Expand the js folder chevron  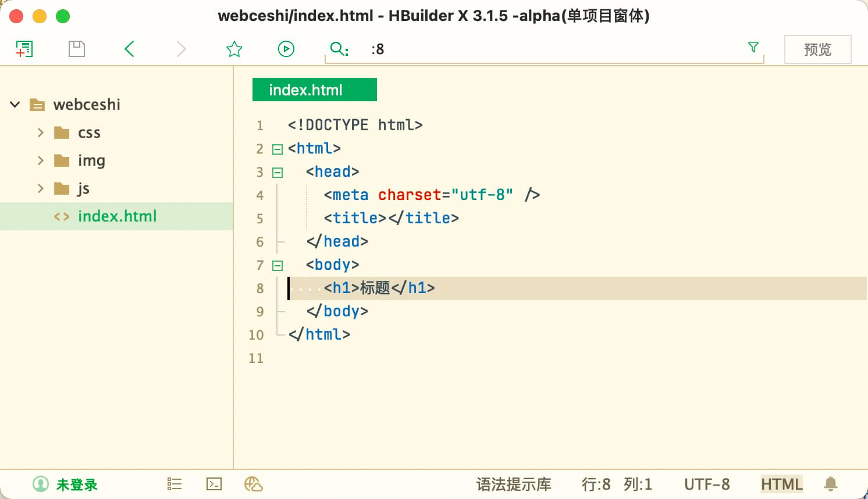(x=40, y=188)
